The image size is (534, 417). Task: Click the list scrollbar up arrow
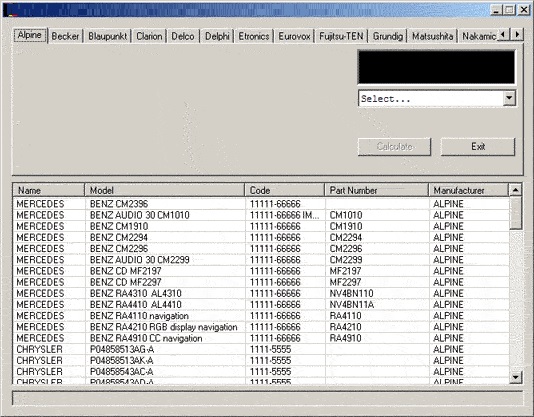click(516, 190)
